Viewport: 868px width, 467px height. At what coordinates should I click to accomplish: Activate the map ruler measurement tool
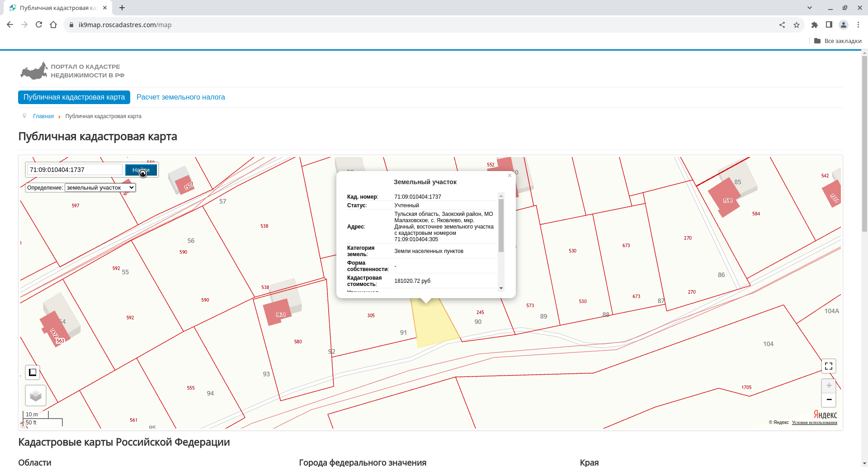tap(33, 372)
